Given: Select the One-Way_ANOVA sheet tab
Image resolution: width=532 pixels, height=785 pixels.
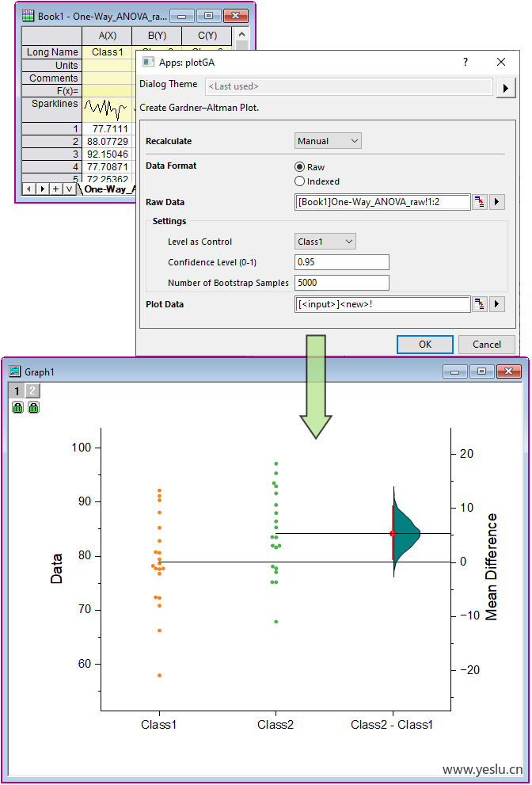Looking at the screenshot, I should coord(108,189).
